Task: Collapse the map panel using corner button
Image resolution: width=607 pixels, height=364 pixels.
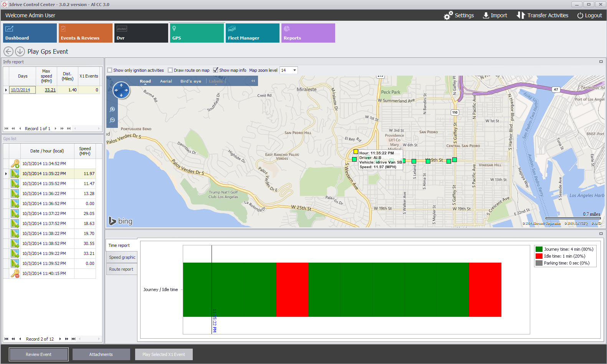Action: pyautogui.click(x=601, y=62)
